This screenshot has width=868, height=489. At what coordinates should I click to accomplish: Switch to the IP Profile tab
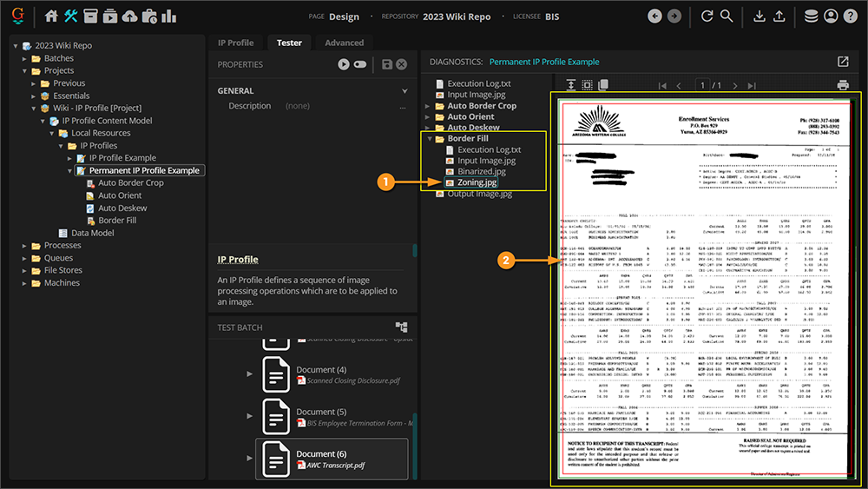[x=236, y=43]
